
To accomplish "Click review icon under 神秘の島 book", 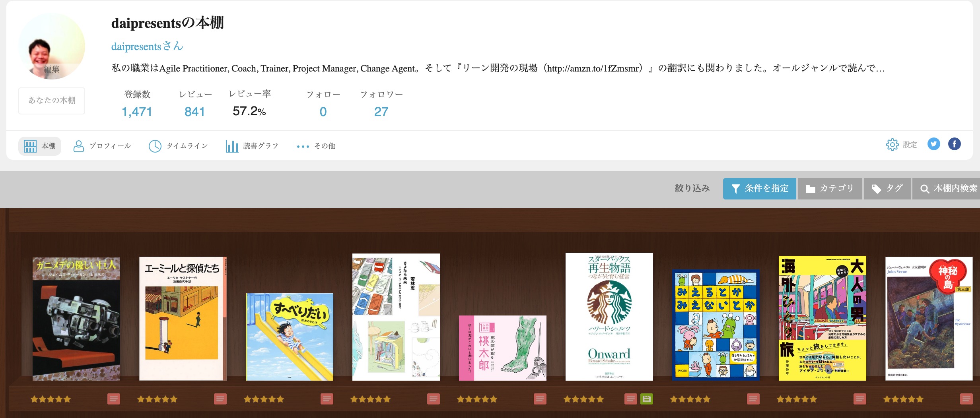I will (966, 399).
